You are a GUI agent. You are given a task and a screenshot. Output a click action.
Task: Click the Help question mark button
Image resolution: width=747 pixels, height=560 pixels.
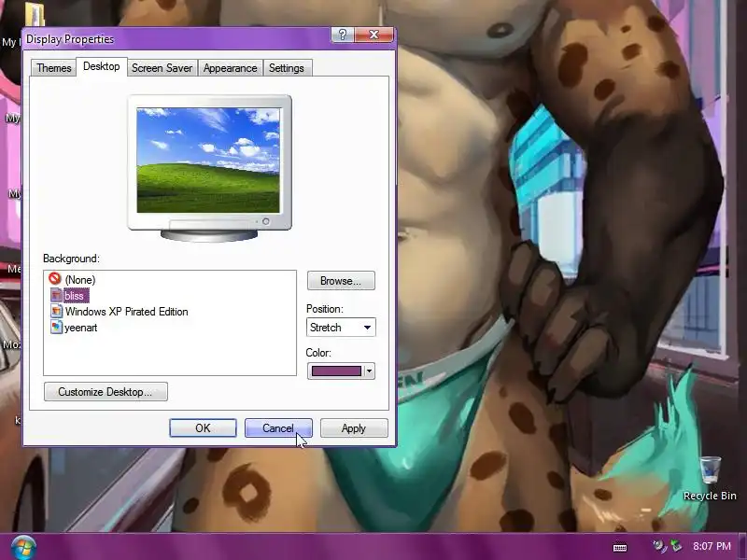(x=342, y=35)
